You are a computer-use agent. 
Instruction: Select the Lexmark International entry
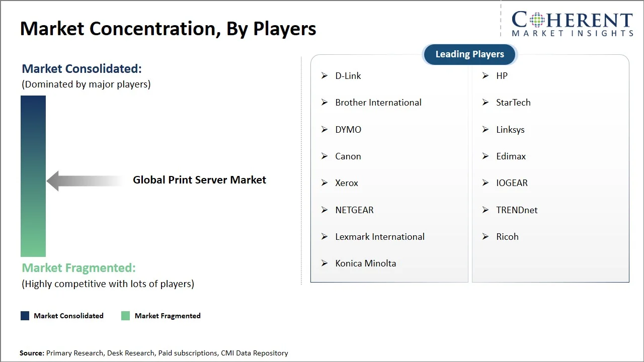point(380,237)
